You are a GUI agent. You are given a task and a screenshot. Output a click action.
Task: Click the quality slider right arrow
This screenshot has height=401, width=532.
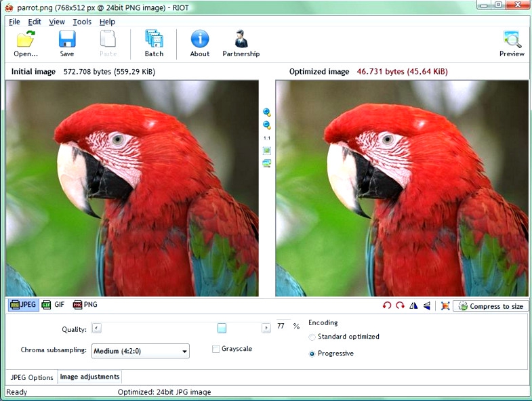[x=266, y=329]
